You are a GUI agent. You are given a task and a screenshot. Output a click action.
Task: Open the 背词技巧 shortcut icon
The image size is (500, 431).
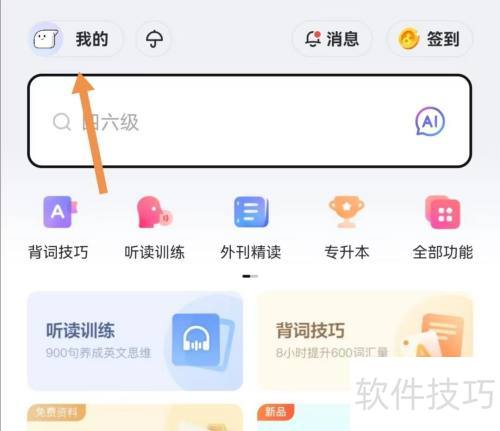pos(59,212)
